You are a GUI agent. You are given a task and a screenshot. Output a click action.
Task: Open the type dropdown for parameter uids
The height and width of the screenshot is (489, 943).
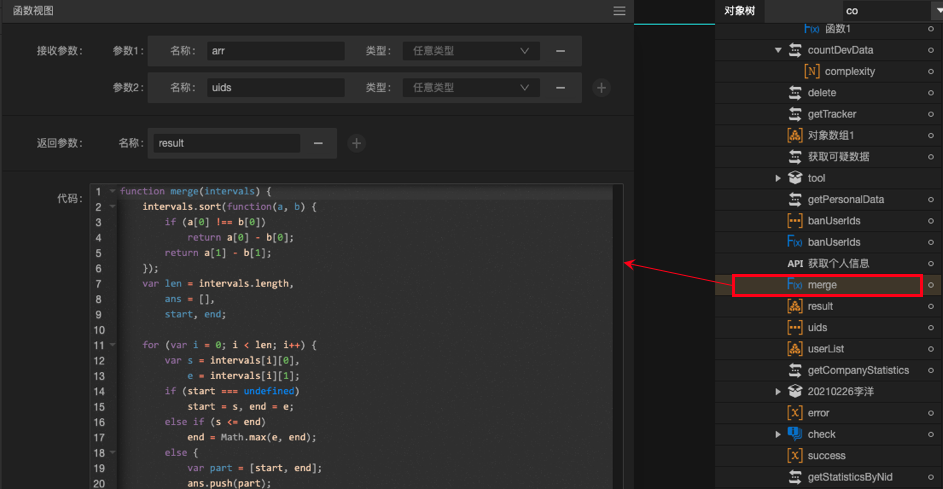click(471, 88)
